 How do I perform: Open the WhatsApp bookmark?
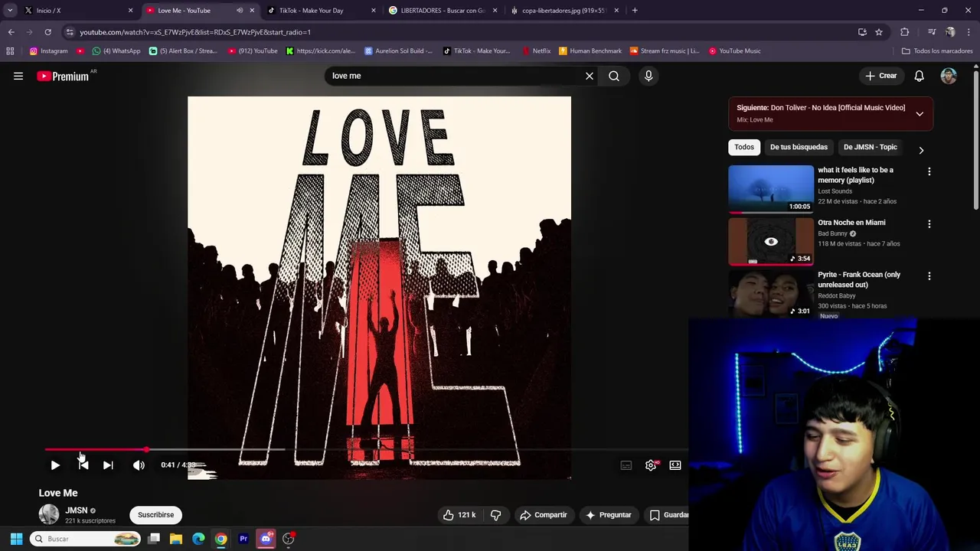116,51
